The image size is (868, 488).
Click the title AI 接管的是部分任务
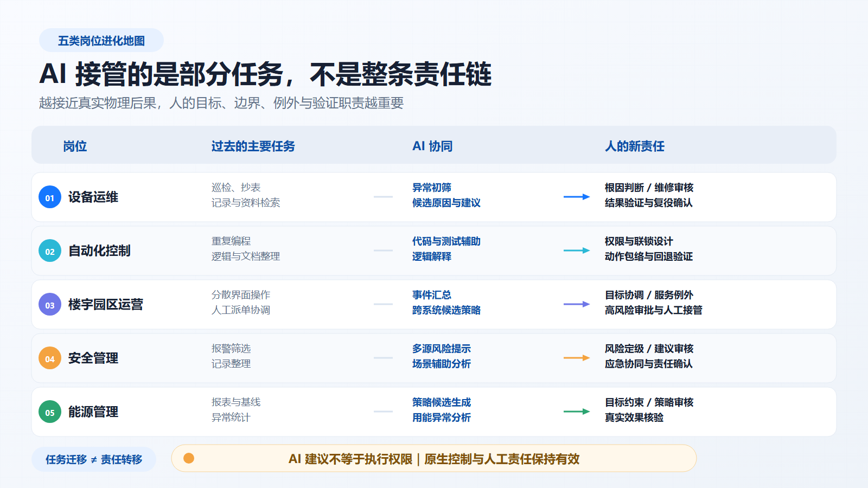point(265,74)
